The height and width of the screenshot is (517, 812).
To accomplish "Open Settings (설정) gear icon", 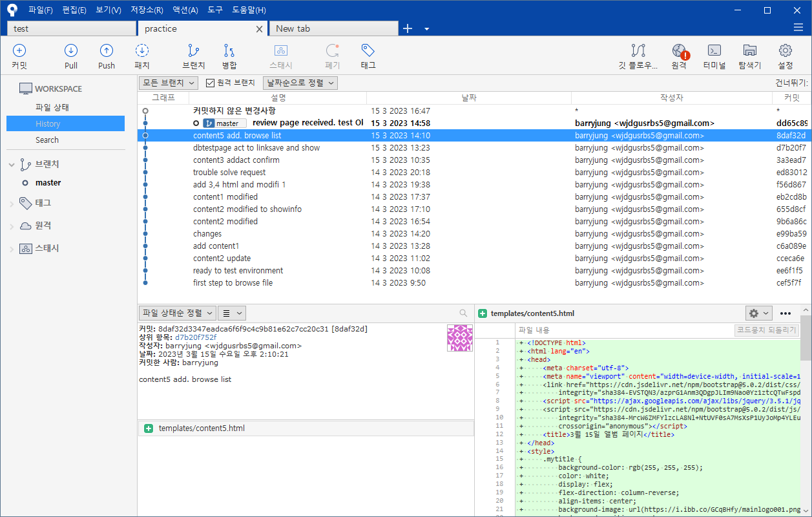I will 786,51.
